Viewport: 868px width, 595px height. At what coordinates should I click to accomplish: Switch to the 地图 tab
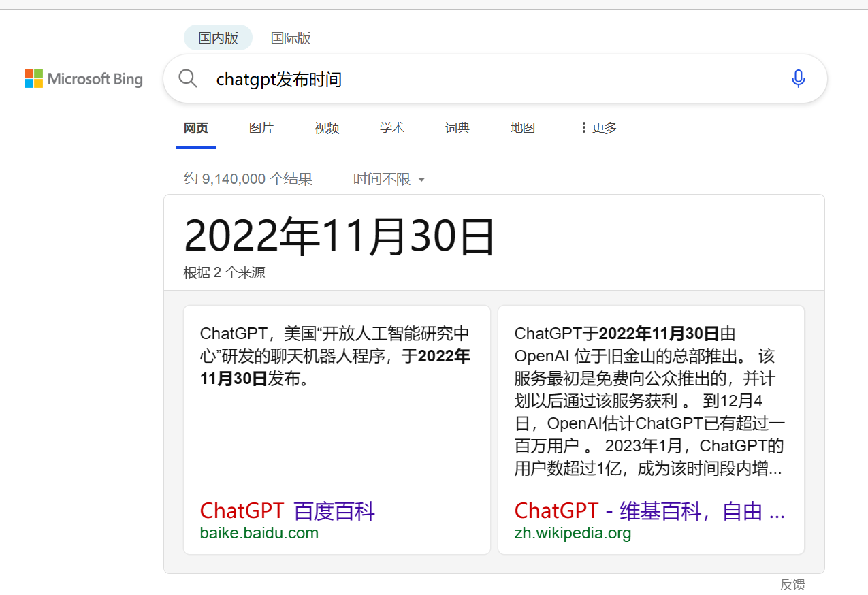522,127
